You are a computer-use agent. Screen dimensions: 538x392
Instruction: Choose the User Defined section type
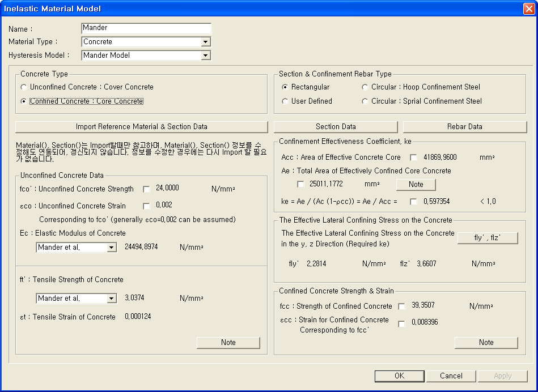[x=285, y=101]
